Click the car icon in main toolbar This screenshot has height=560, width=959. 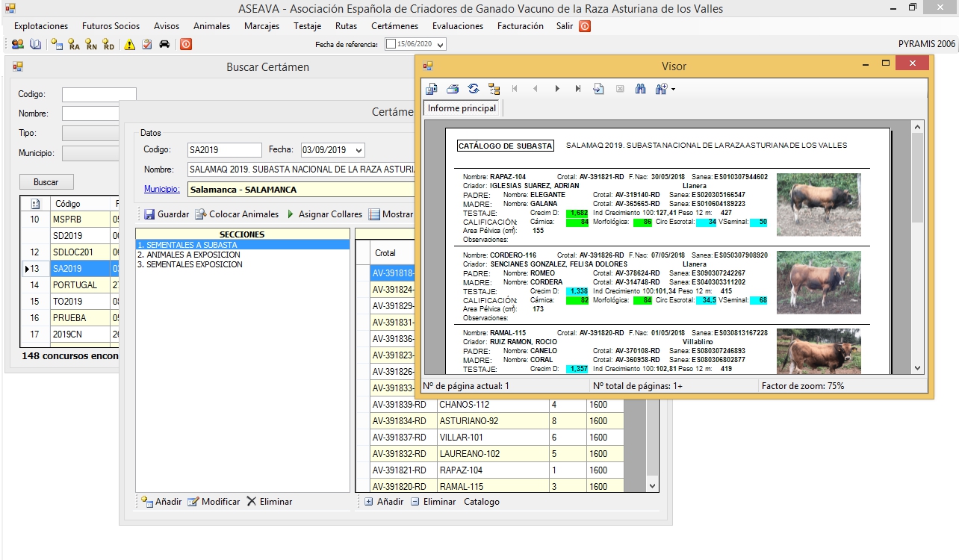[x=164, y=45]
